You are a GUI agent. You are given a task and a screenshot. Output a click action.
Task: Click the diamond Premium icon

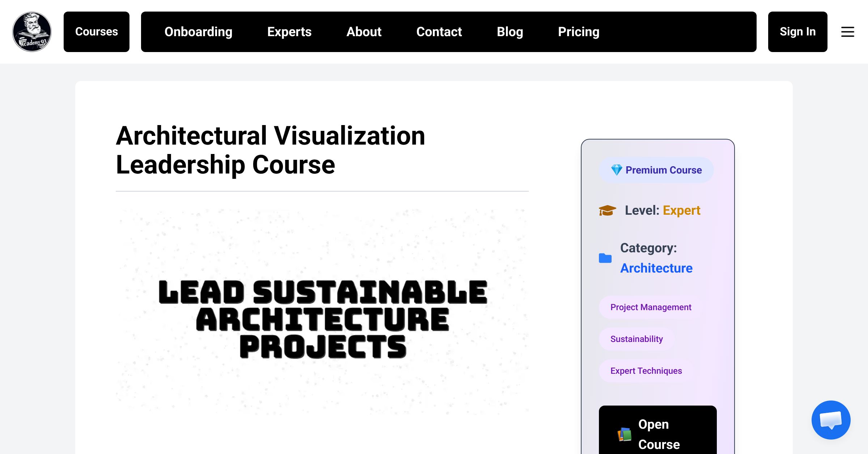click(x=617, y=170)
